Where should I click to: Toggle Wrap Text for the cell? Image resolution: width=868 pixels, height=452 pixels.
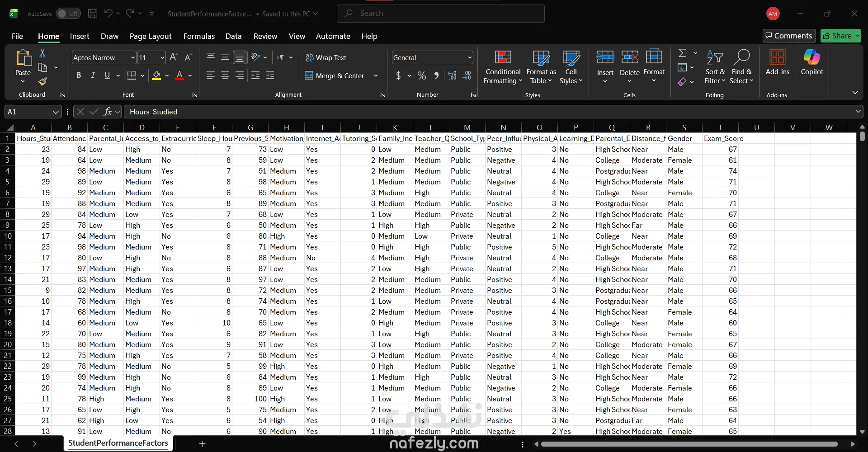pyautogui.click(x=326, y=58)
